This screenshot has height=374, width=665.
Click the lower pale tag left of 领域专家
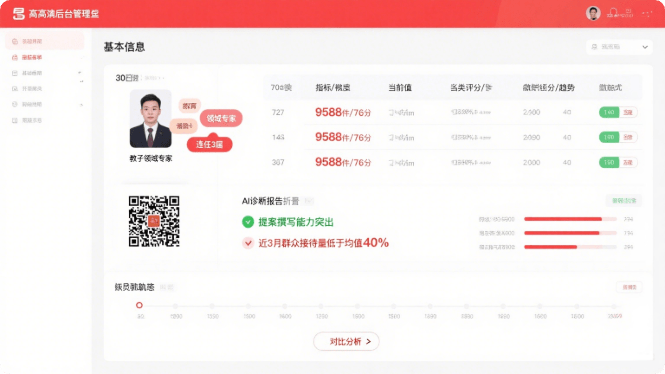pos(184,126)
